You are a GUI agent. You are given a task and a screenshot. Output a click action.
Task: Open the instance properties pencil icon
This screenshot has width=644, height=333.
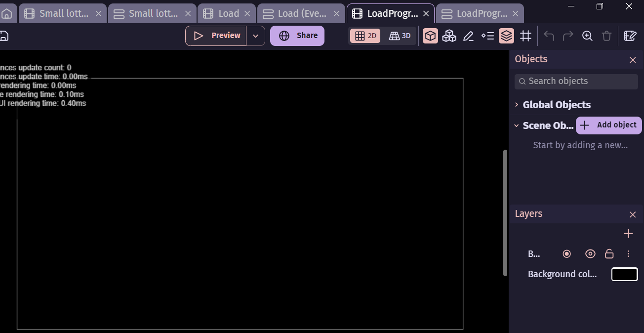click(468, 36)
